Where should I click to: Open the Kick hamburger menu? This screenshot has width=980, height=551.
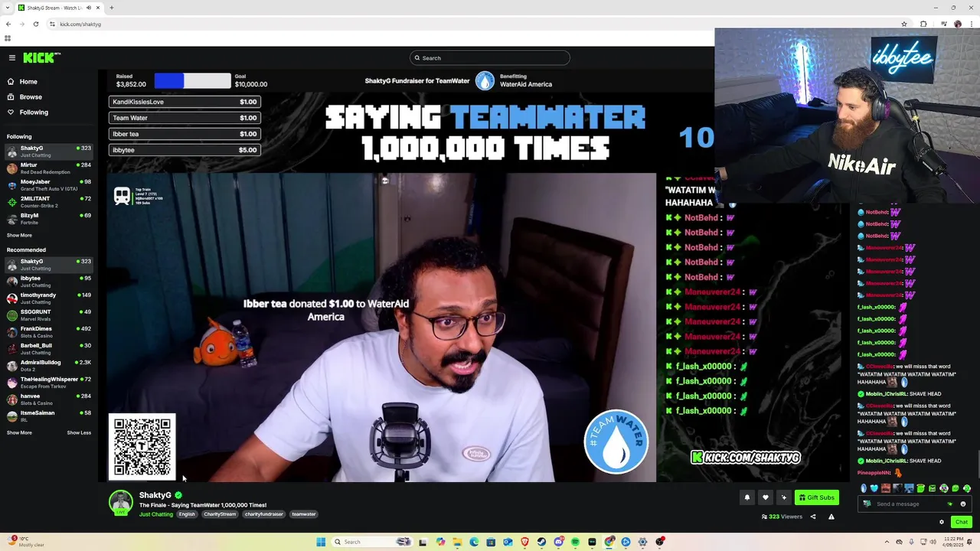pos(12,58)
